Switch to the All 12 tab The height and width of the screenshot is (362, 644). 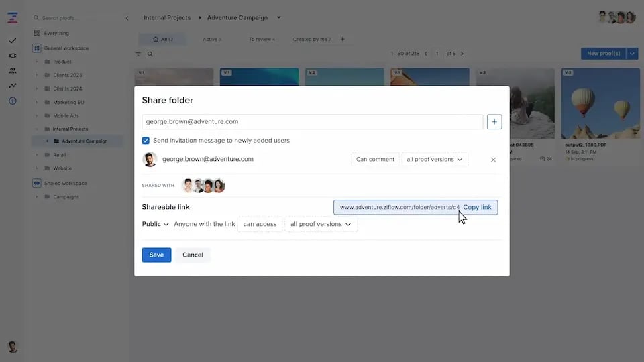click(162, 39)
